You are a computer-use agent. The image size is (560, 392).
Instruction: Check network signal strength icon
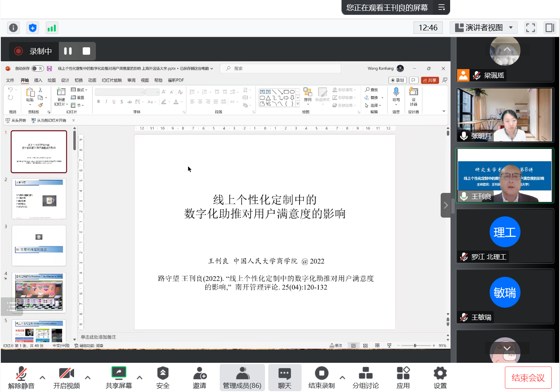52,28
